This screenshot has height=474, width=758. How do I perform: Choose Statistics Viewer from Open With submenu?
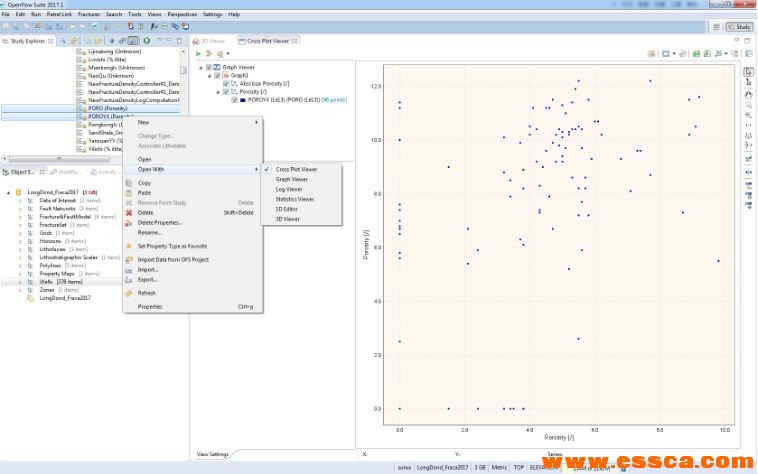pos(294,199)
